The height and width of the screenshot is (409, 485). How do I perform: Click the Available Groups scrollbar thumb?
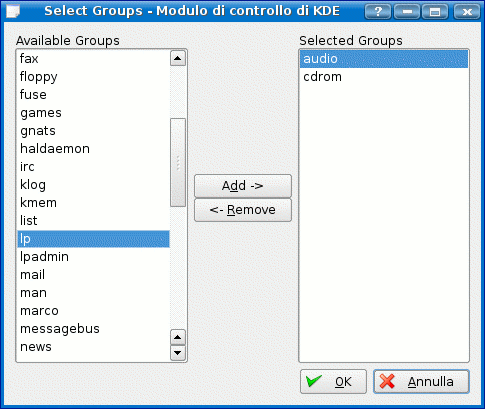tap(178, 163)
